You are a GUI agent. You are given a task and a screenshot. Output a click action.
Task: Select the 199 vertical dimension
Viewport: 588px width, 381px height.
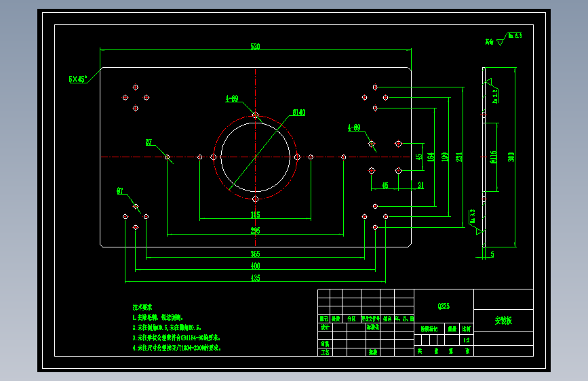(x=445, y=157)
